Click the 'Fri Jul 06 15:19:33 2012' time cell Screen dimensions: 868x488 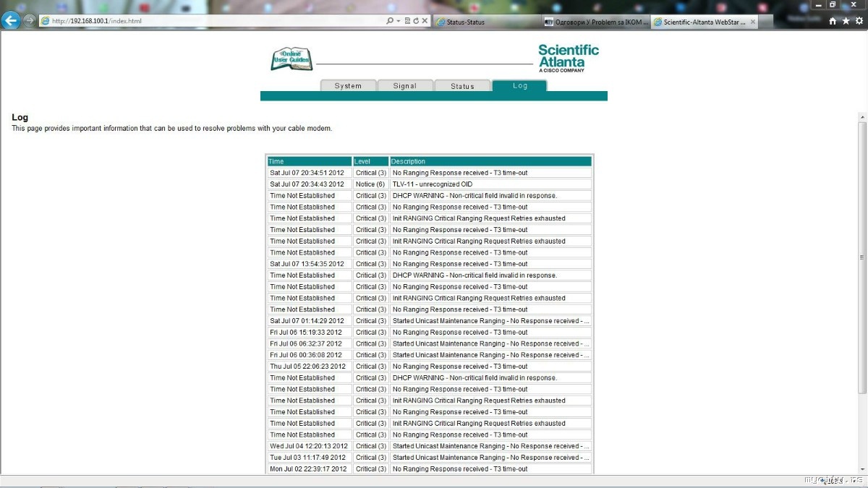tap(310, 333)
